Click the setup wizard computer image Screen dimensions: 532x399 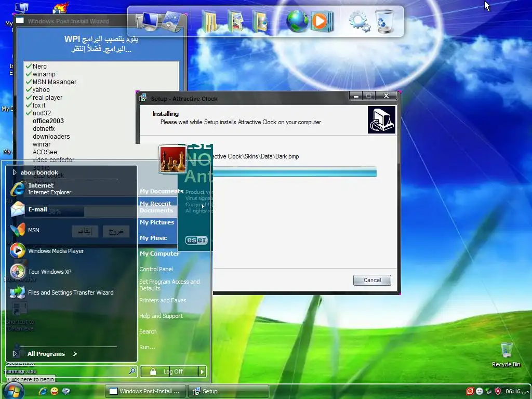pyautogui.click(x=382, y=120)
